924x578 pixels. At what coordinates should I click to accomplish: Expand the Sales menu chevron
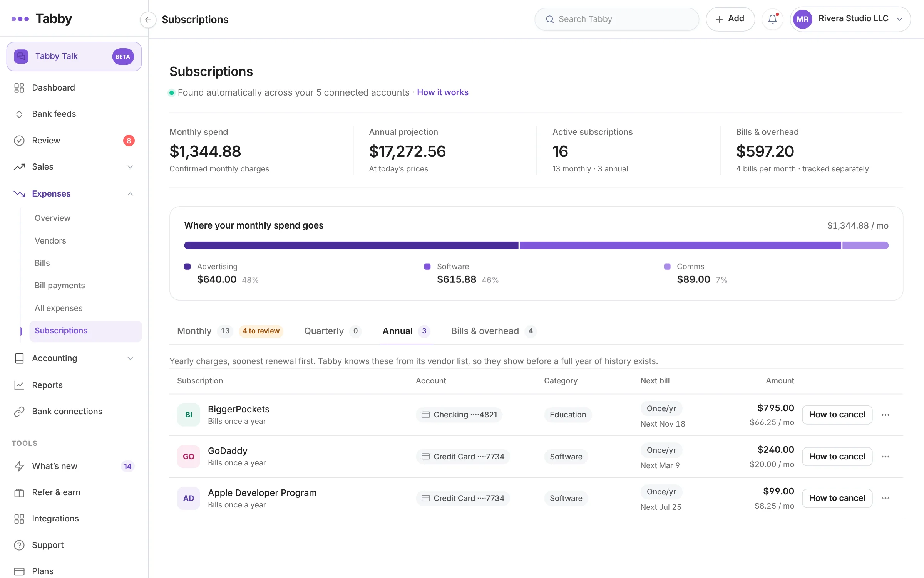(x=130, y=167)
